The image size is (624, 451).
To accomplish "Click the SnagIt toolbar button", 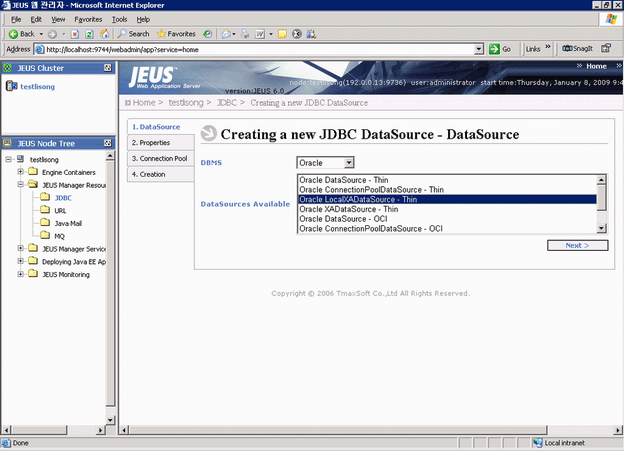I will [577, 49].
